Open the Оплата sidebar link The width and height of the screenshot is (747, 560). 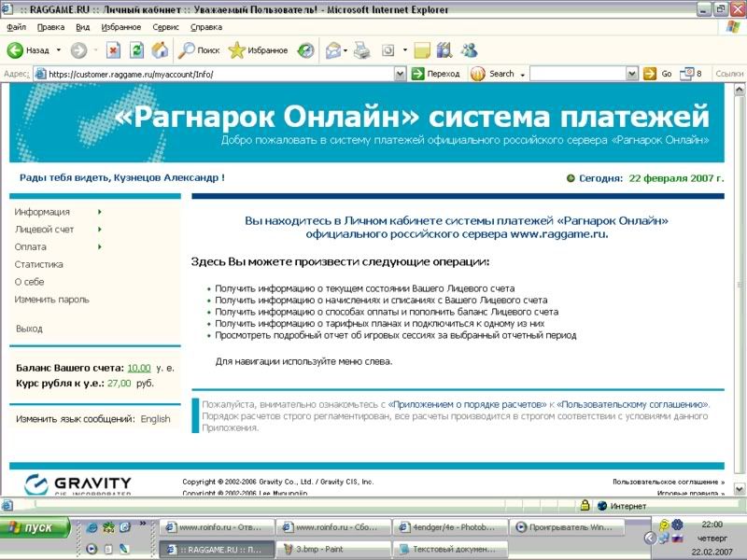[x=31, y=247]
